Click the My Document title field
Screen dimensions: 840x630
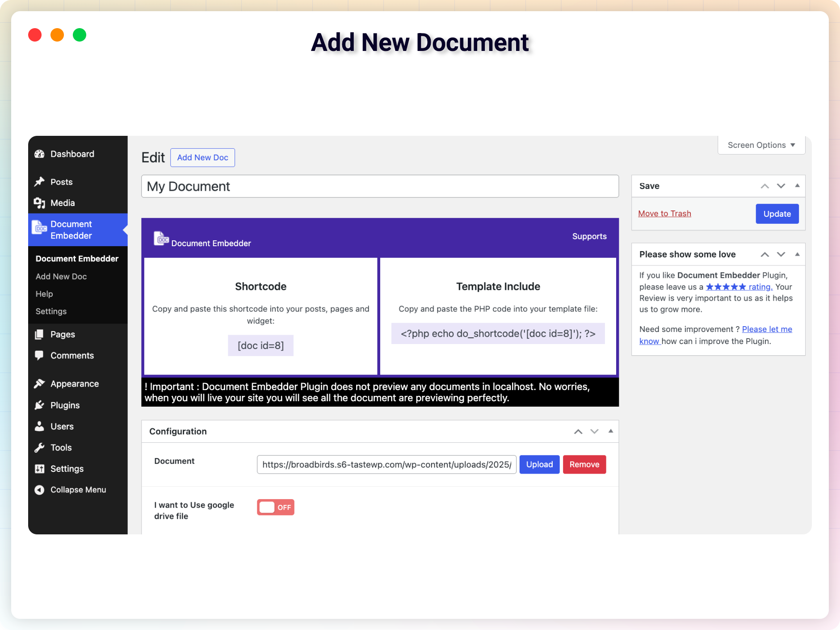(380, 186)
